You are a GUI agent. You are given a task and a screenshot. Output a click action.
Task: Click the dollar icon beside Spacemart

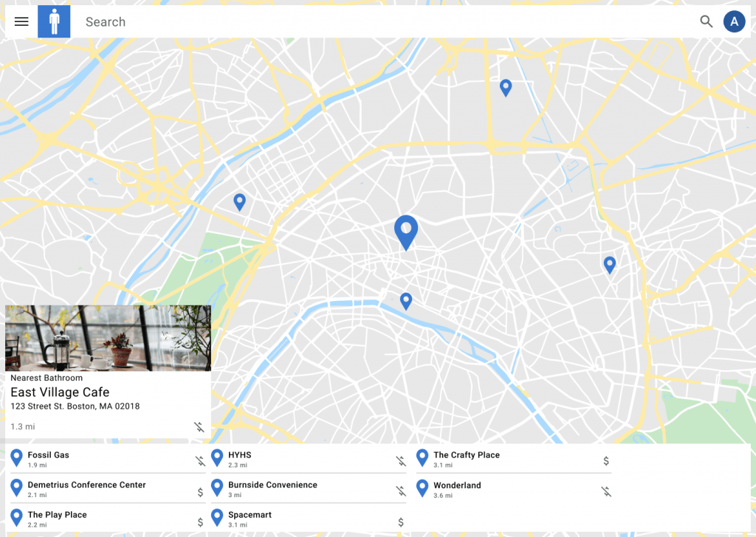401,522
